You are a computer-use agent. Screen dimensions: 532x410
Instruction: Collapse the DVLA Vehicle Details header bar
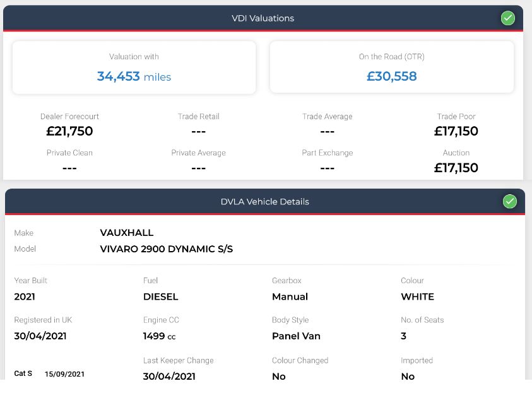265,201
